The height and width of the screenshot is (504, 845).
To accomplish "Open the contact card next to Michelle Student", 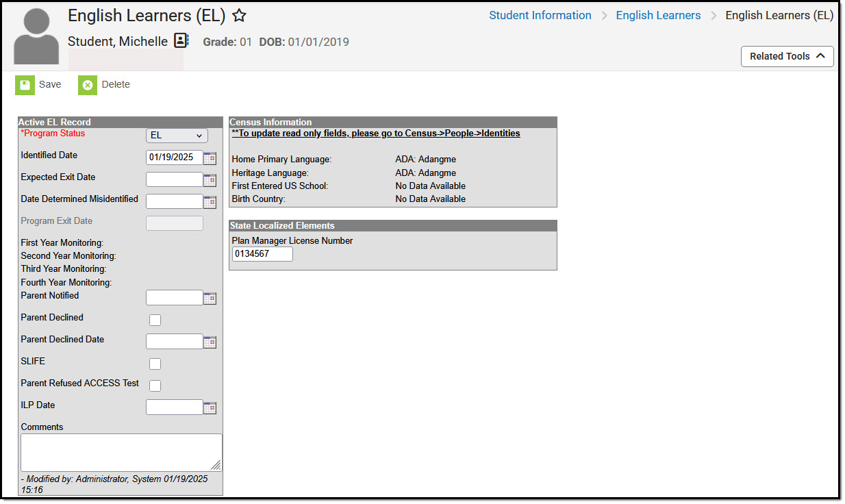I will point(180,40).
